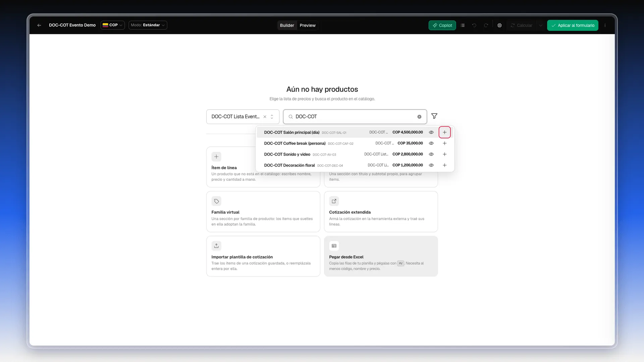This screenshot has height=362, width=644.
Task: Add Salón principal (día) with plus
Action: 445,132
